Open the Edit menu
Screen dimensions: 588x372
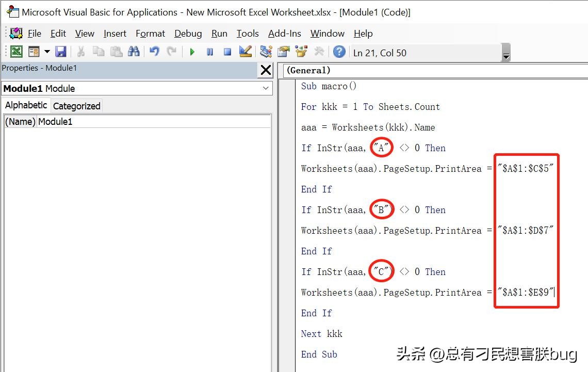pyautogui.click(x=58, y=34)
